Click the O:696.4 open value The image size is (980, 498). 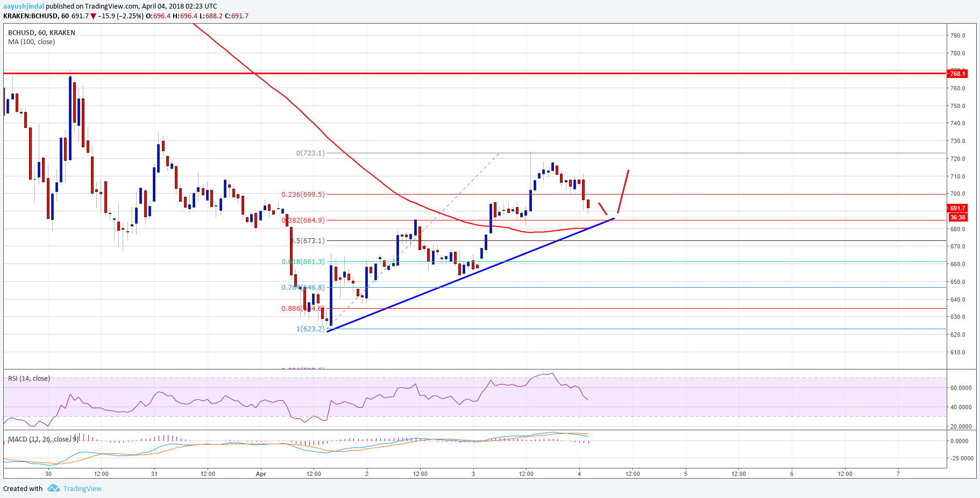click(158, 16)
